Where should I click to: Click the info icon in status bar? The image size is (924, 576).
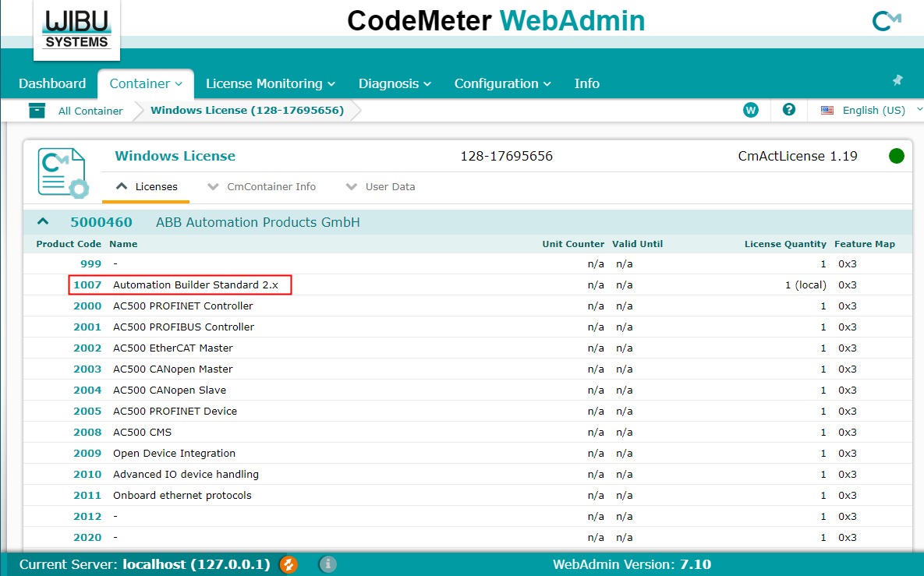pos(327,564)
